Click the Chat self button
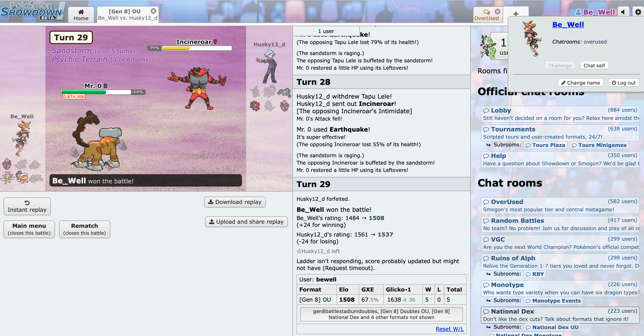Viewport: 644px width, 336px height. [x=594, y=66]
